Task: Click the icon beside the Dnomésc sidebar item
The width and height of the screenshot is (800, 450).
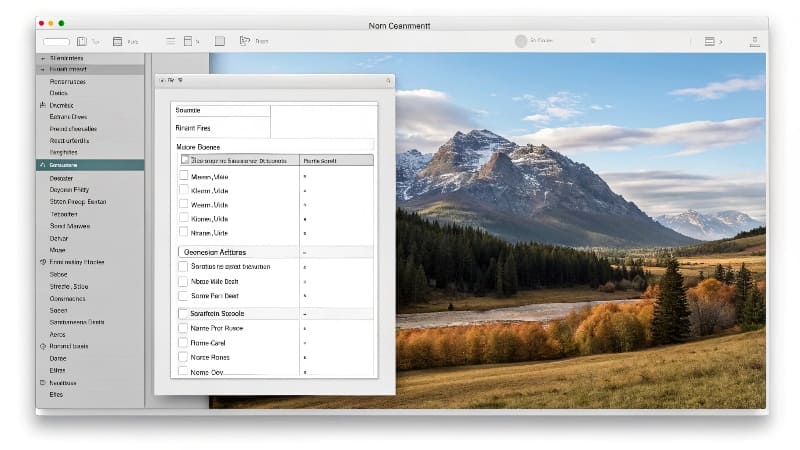Action: pyautogui.click(x=42, y=105)
